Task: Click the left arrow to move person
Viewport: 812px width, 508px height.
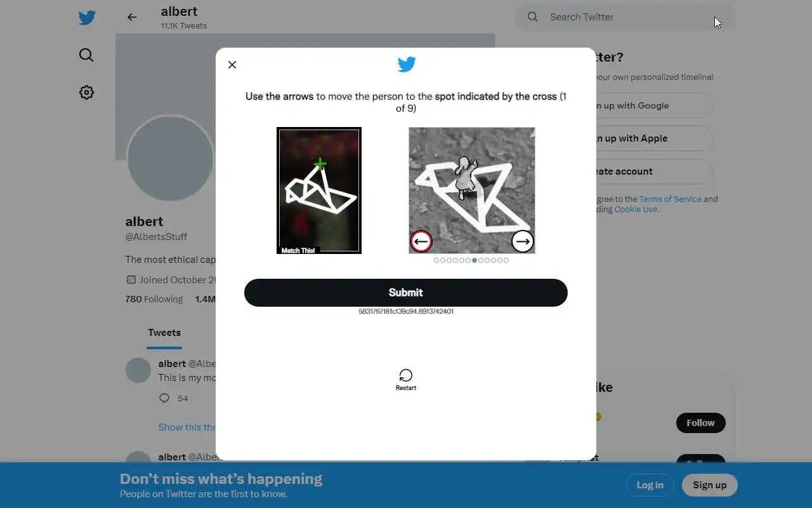Action: [x=421, y=241]
